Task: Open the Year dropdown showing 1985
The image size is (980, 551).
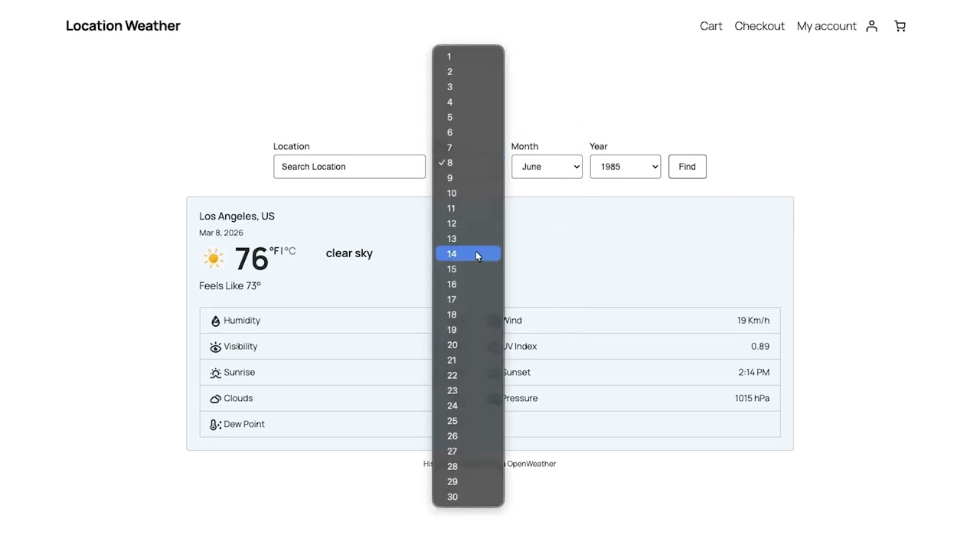Action: [625, 167]
